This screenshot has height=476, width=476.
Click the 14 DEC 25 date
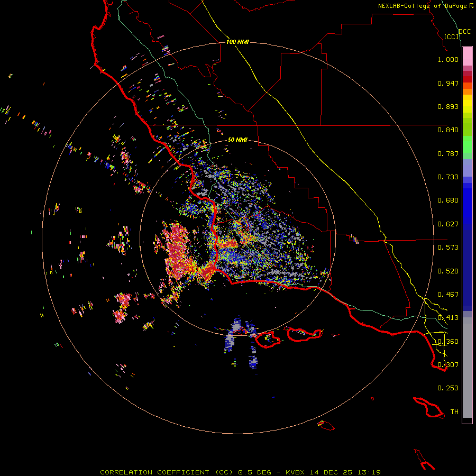pyautogui.click(x=331, y=472)
